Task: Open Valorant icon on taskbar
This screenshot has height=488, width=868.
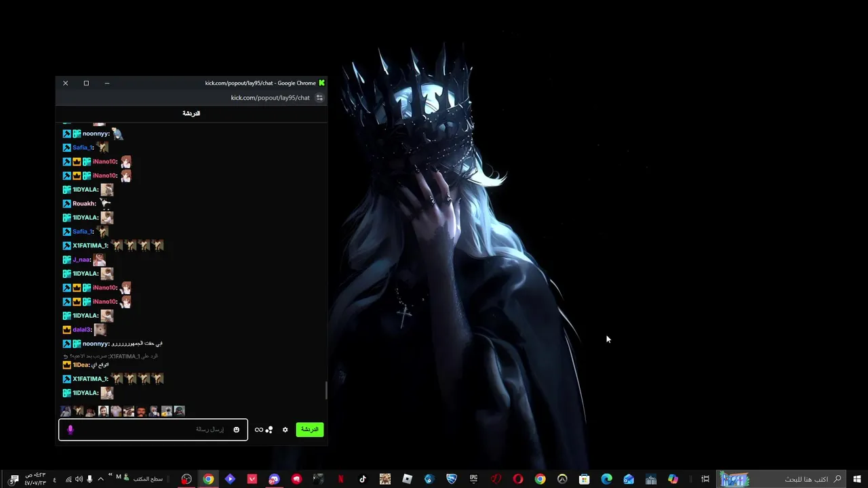Action: 252,479
